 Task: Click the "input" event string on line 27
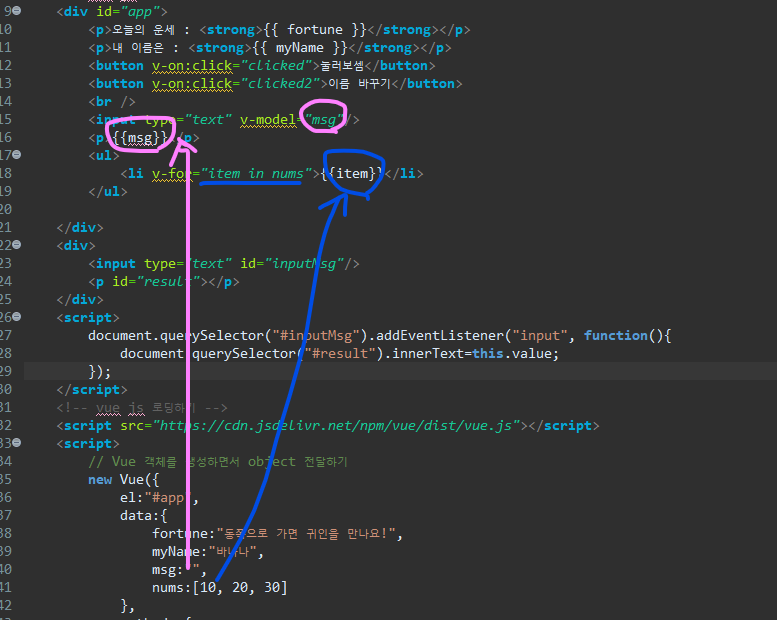539,336
